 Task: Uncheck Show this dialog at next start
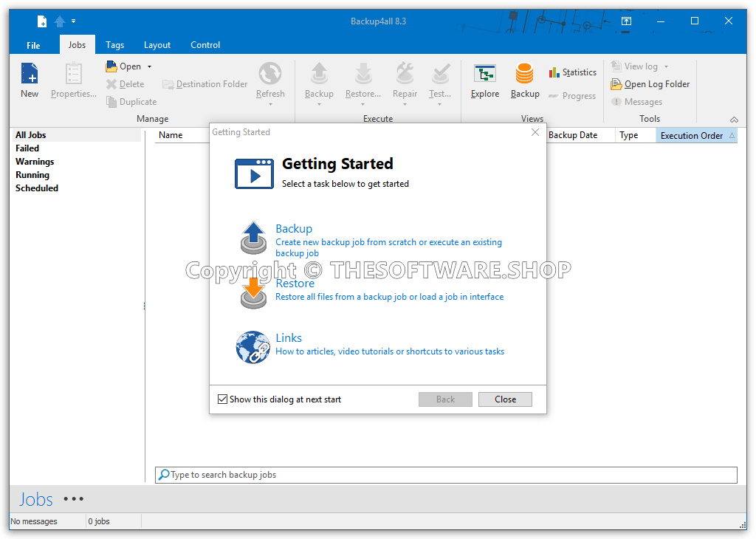click(222, 399)
